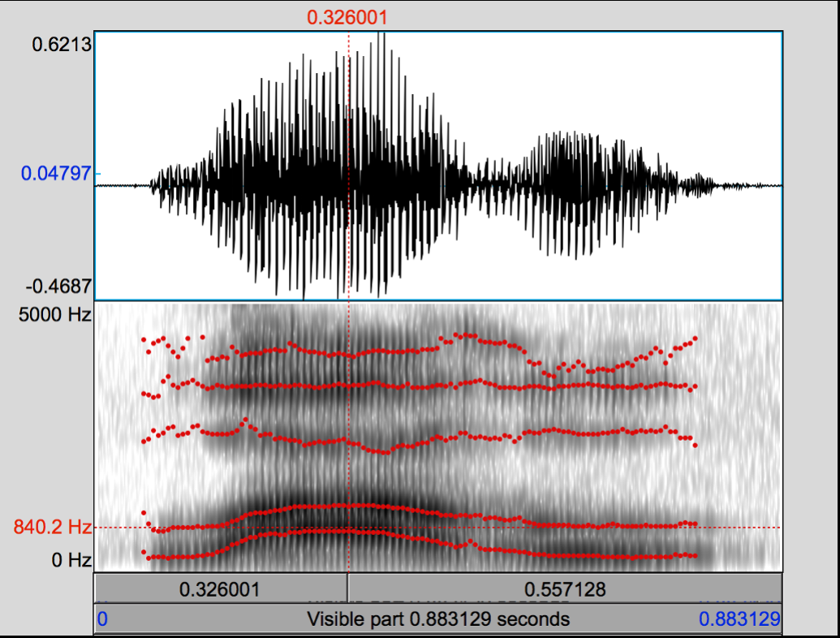Click the blue 0.04797 amplitude value
The width and height of the screenshot is (840, 638).
(54, 174)
